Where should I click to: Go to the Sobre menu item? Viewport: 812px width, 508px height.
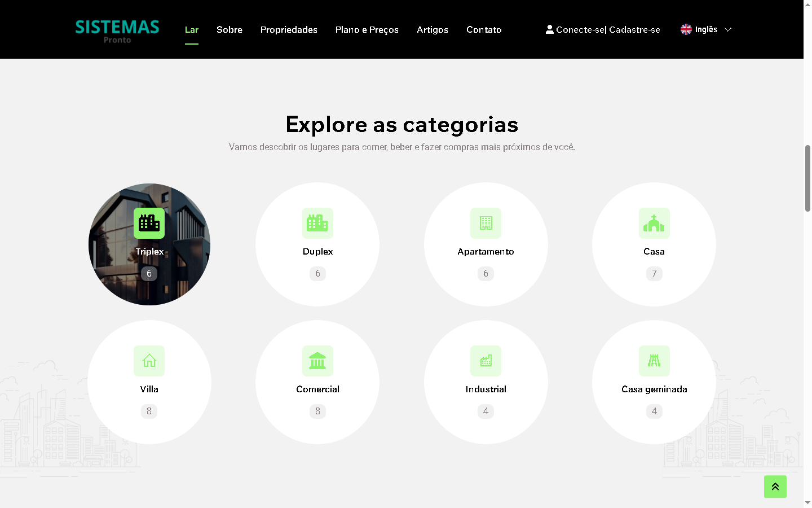pyautogui.click(x=230, y=29)
